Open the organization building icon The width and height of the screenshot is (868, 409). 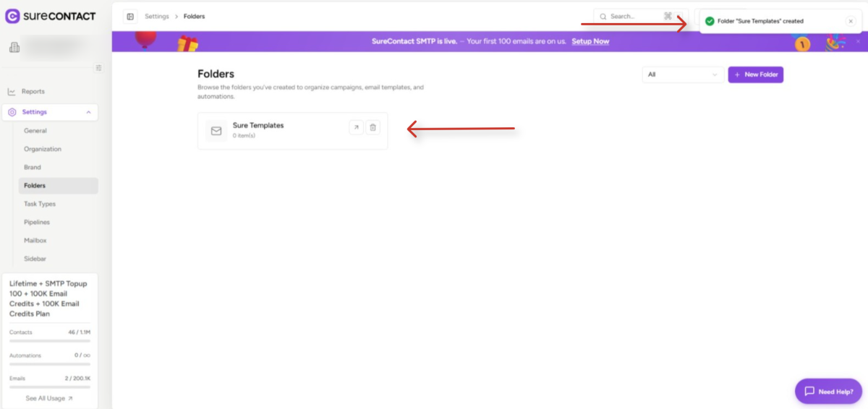14,48
